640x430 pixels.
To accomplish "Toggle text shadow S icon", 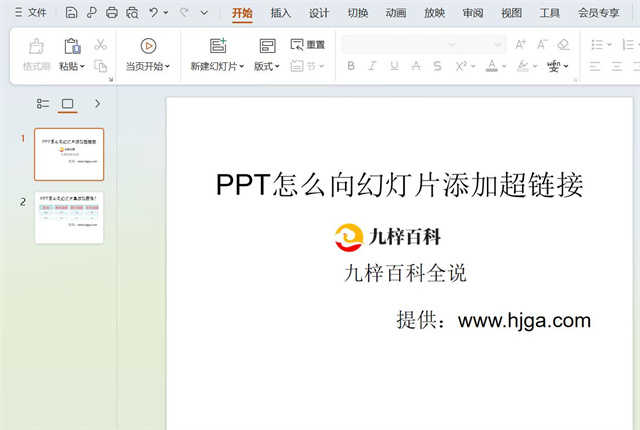I will pyautogui.click(x=437, y=66).
